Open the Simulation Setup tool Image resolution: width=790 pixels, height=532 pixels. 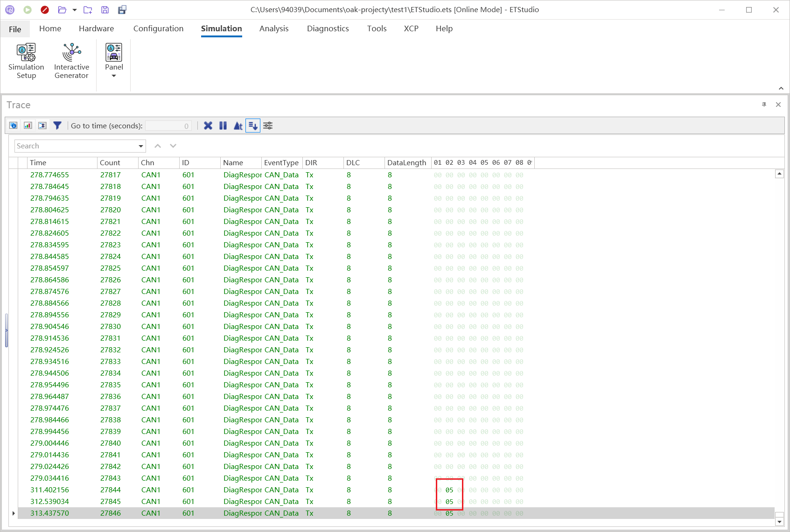tap(26, 61)
